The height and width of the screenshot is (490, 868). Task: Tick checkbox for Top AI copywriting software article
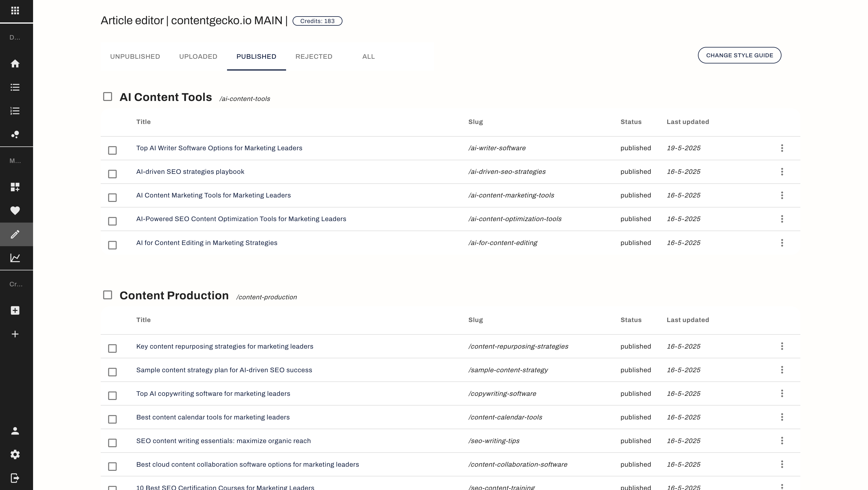pyautogui.click(x=112, y=396)
